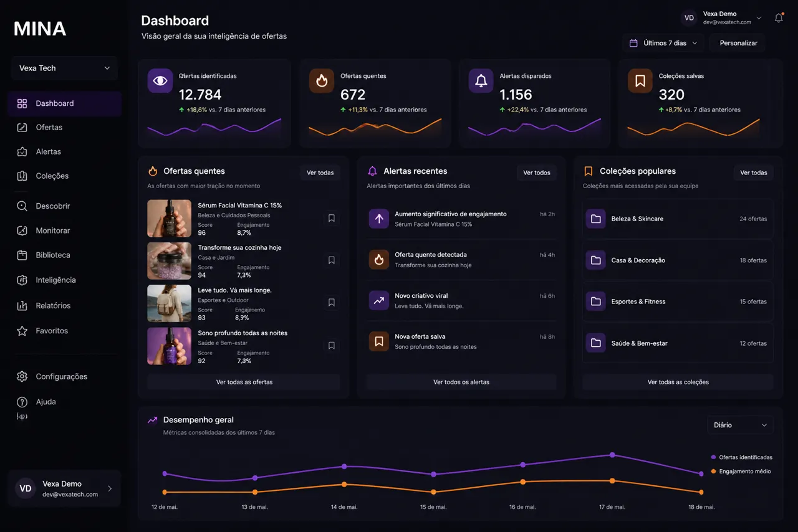The image size is (798, 532).
Task: Open Alertas from the sidebar
Action: click(x=65, y=152)
